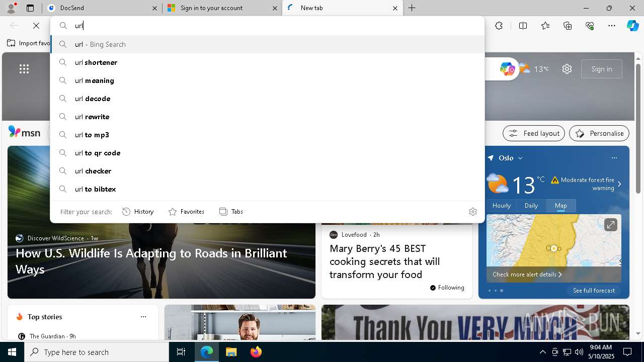Viewport: 644px width, 362px height.
Task: Select the Map weather tab
Action: [560, 205]
